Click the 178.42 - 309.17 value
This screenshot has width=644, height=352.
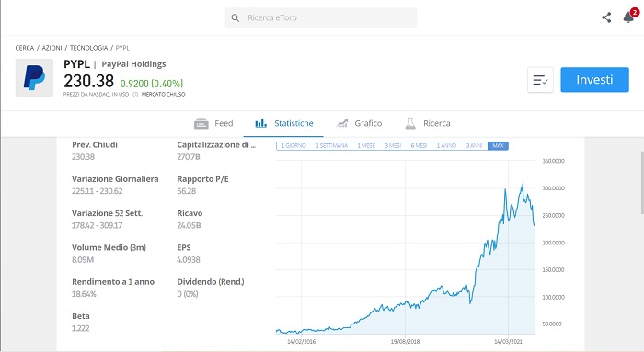[97, 226]
